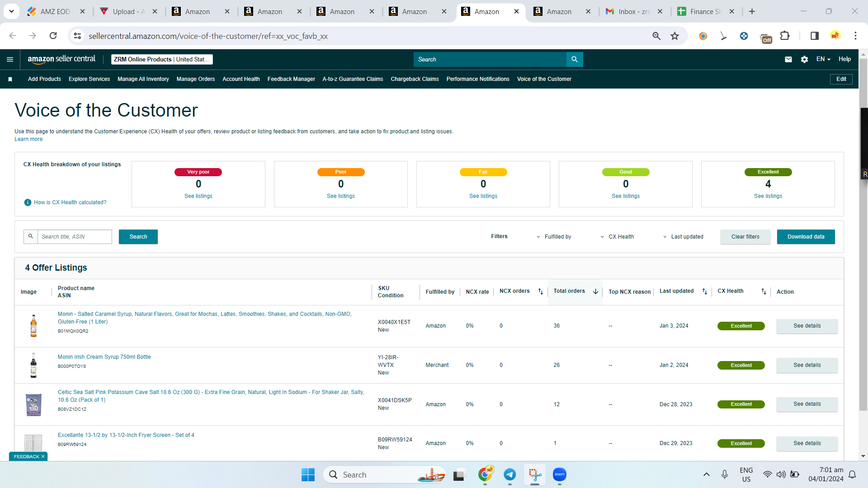Open Celtic Sea Salt product link

click(x=211, y=396)
